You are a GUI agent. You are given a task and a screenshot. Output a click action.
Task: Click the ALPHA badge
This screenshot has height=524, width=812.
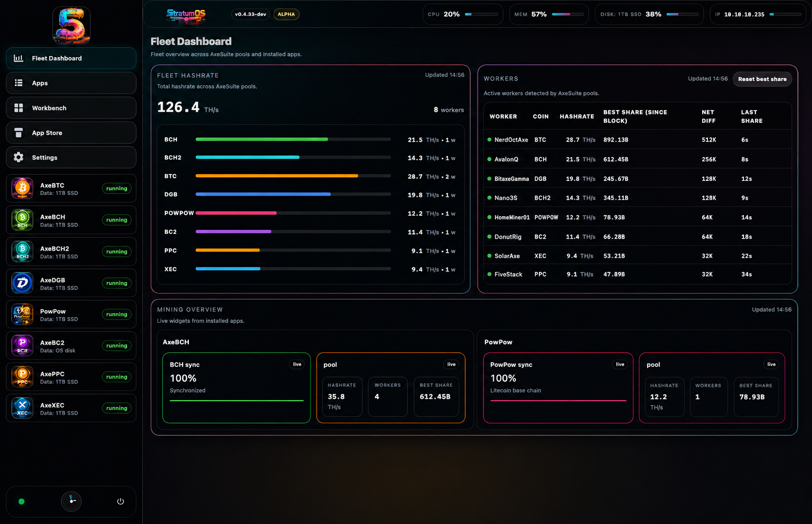point(286,15)
